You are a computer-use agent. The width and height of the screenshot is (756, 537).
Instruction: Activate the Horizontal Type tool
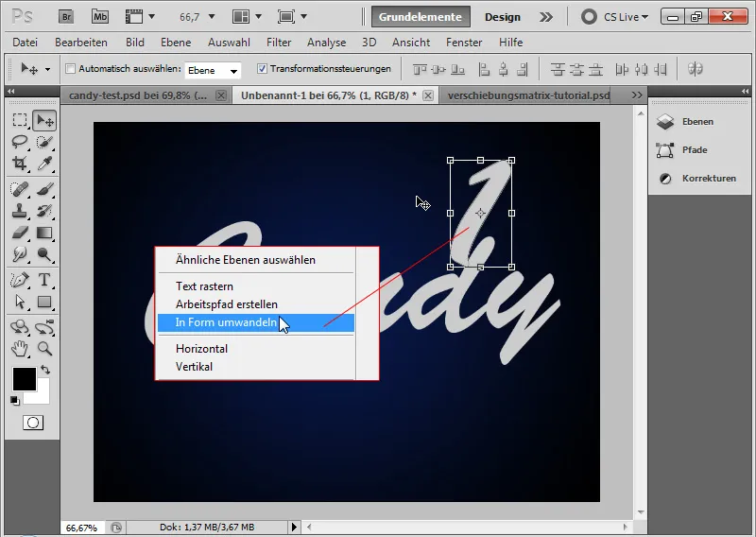coord(44,280)
